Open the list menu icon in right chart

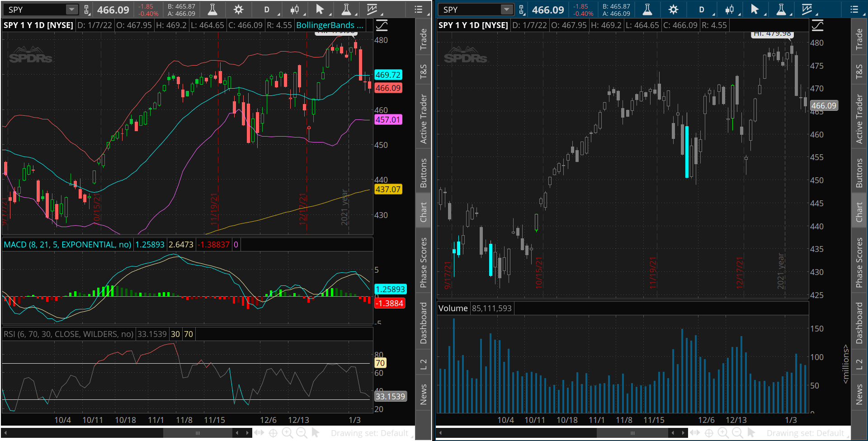854,9
